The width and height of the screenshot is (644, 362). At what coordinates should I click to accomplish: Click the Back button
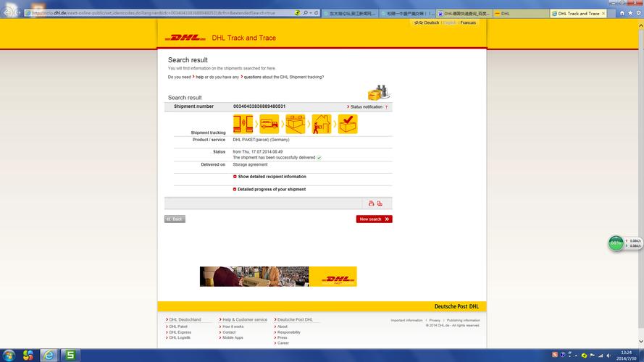[x=175, y=219]
